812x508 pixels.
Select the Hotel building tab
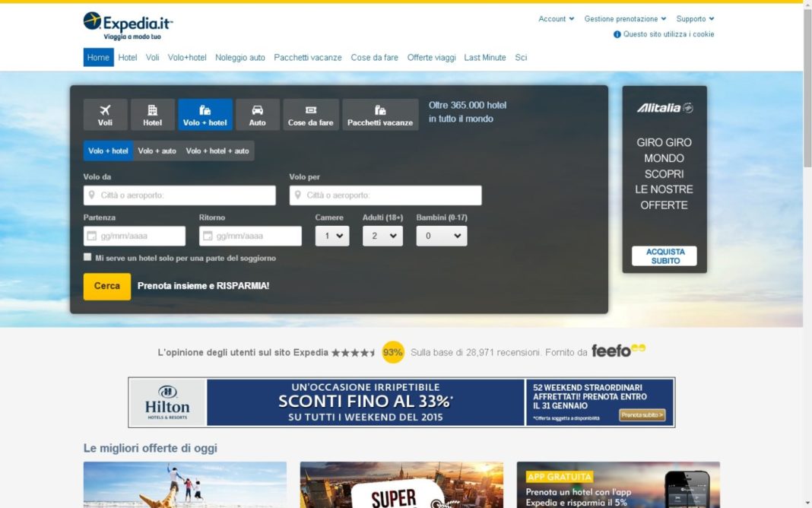[x=152, y=114]
